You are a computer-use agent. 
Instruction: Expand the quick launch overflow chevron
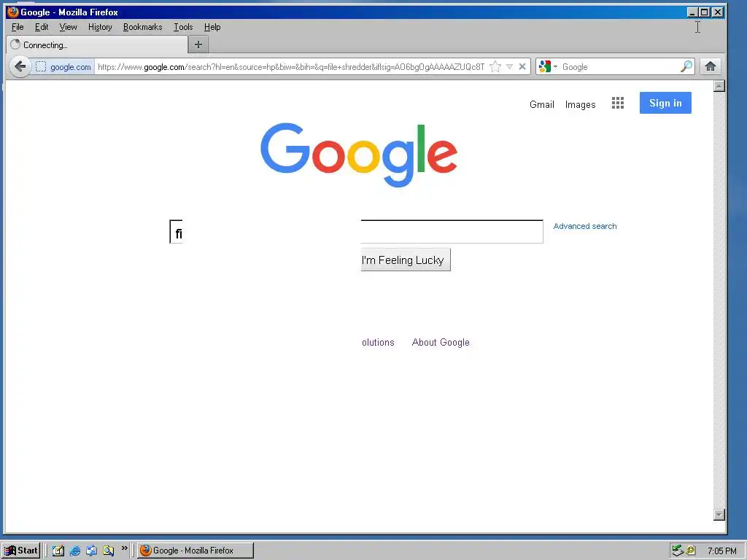(124, 548)
